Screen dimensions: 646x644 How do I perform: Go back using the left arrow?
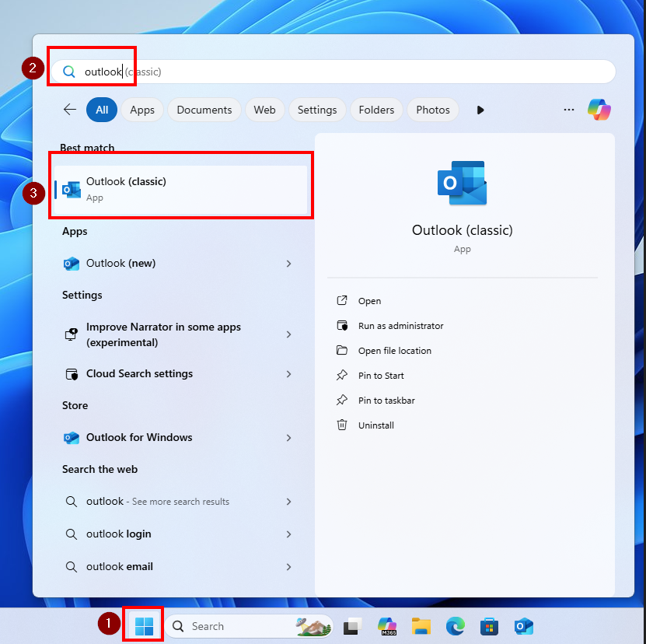tap(70, 110)
